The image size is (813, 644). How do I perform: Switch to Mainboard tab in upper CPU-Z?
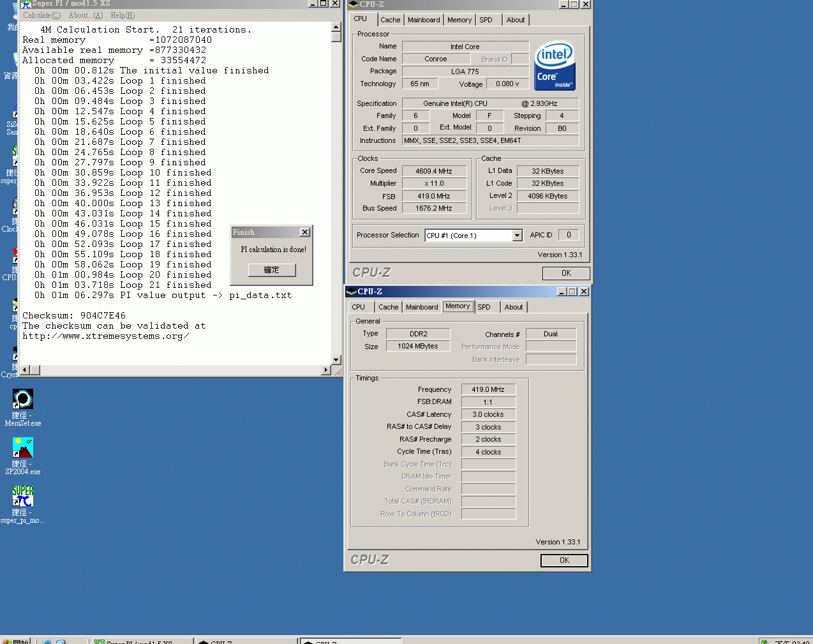point(424,20)
